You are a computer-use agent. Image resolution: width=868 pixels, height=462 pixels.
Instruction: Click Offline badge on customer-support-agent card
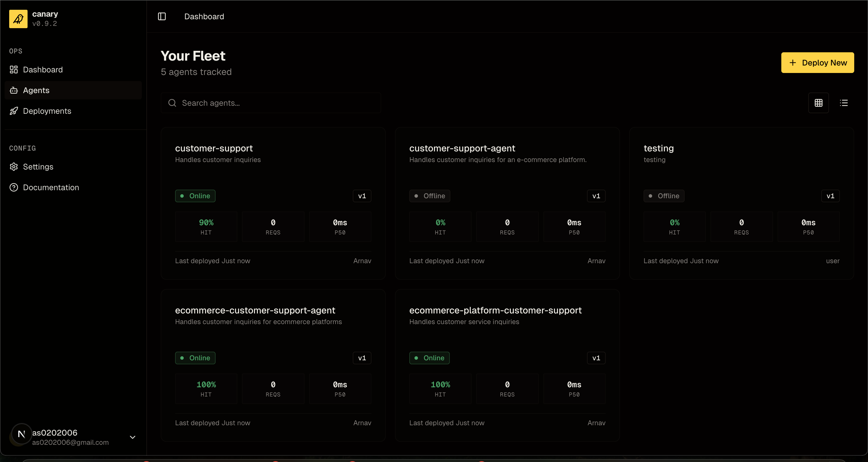pos(429,196)
